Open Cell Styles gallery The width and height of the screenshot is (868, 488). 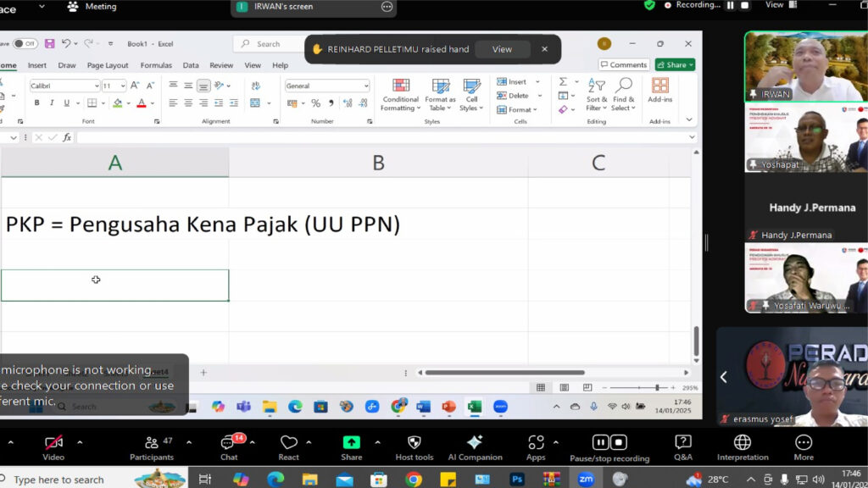pyautogui.click(x=471, y=95)
